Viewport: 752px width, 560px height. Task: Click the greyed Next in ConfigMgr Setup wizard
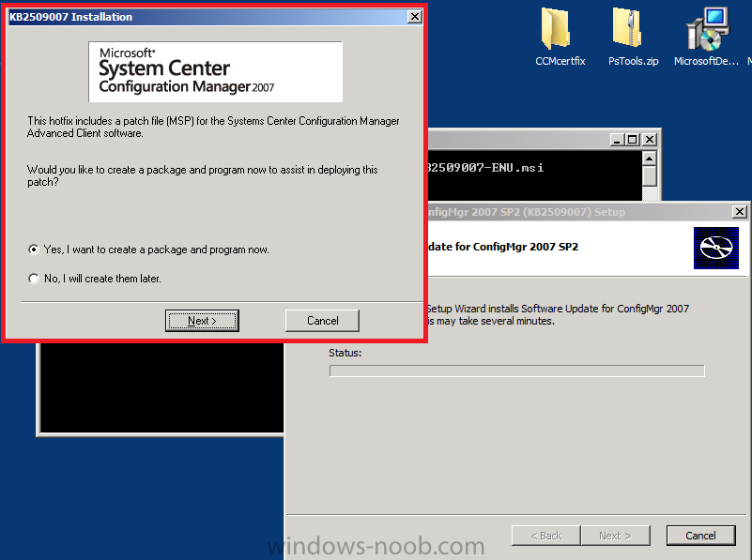(615, 536)
